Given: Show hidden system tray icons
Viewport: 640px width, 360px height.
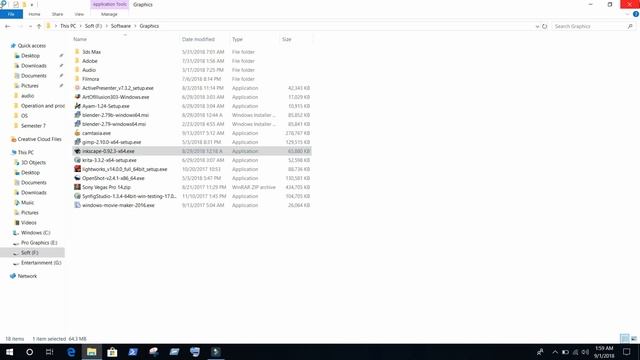Looking at the screenshot, I should click(x=555, y=352).
